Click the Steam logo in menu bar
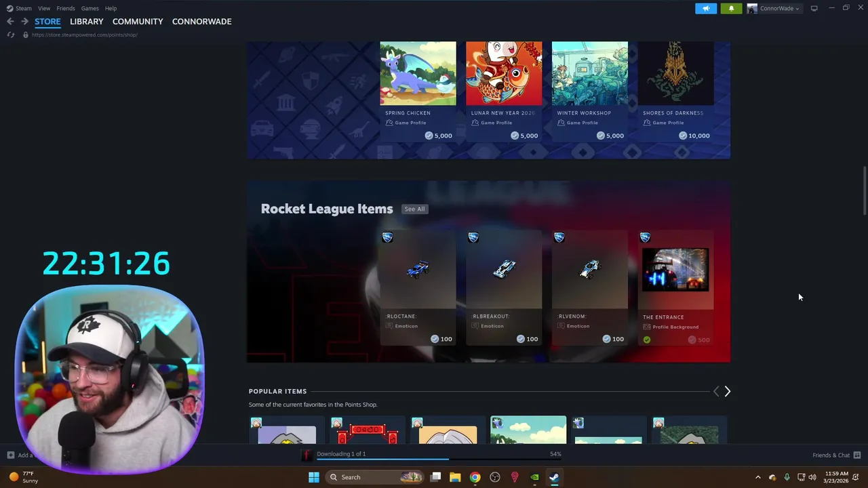Screen dimensions: 868x488 (9, 8)
